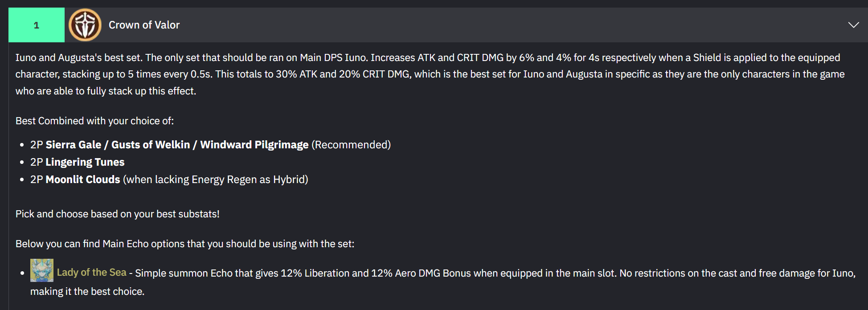Open the Lady of the Sea link
Viewport: 868px width, 310px height.
(92, 273)
